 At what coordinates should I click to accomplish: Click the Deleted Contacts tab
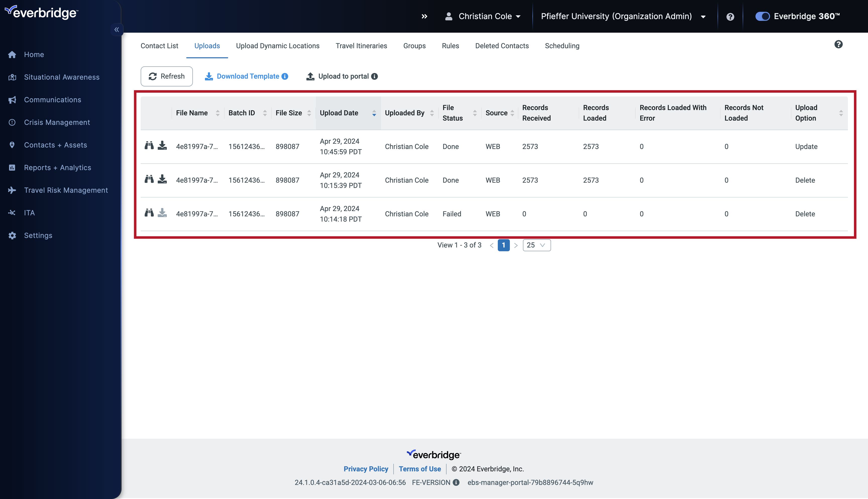[x=501, y=45]
